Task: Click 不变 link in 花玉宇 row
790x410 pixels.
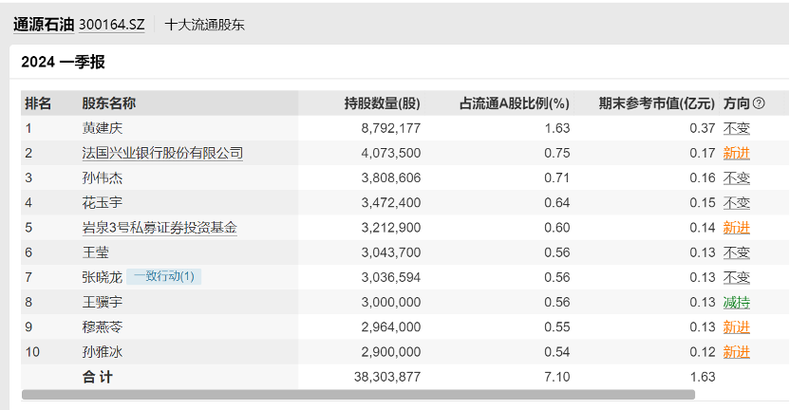Action: (x=736, y=203)
